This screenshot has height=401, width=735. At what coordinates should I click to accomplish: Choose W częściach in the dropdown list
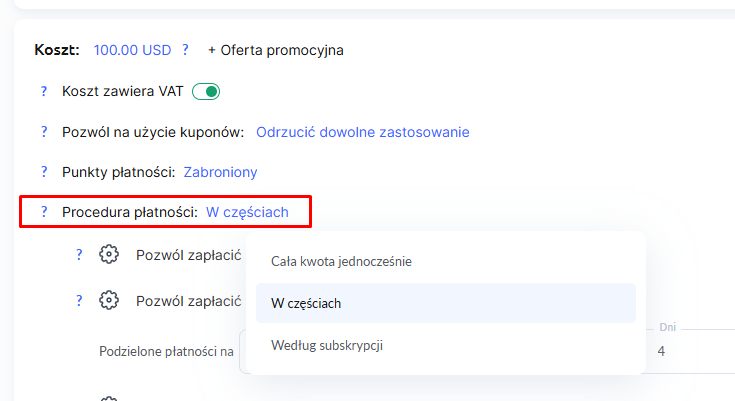pyautogui.click(x=446, y=303)
